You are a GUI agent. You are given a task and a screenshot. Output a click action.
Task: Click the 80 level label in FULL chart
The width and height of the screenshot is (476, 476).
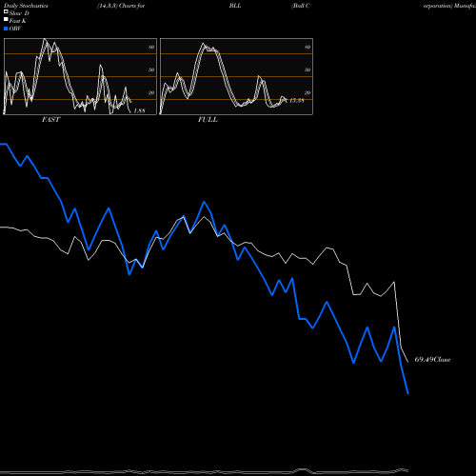tap(307, 47)
